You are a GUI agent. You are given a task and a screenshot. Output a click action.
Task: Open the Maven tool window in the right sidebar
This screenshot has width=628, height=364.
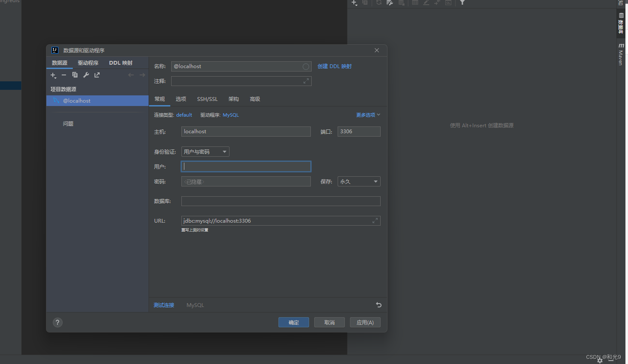point(621,54)
